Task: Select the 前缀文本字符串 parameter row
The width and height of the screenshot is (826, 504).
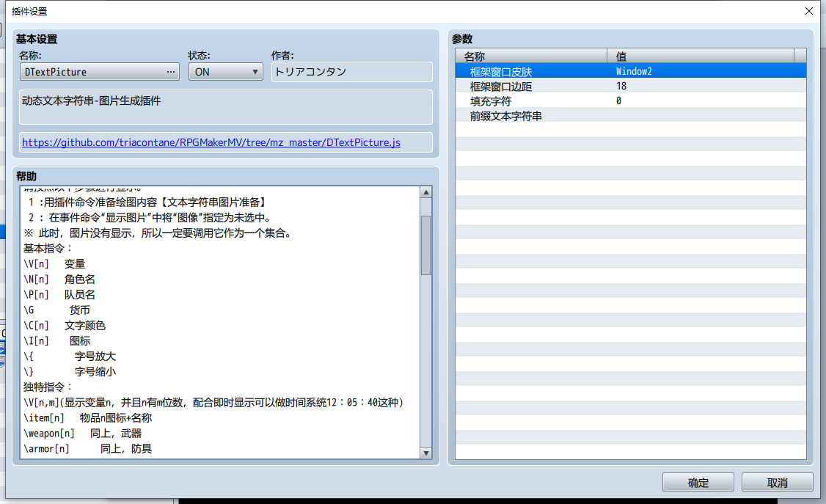Action: point(631,116)
